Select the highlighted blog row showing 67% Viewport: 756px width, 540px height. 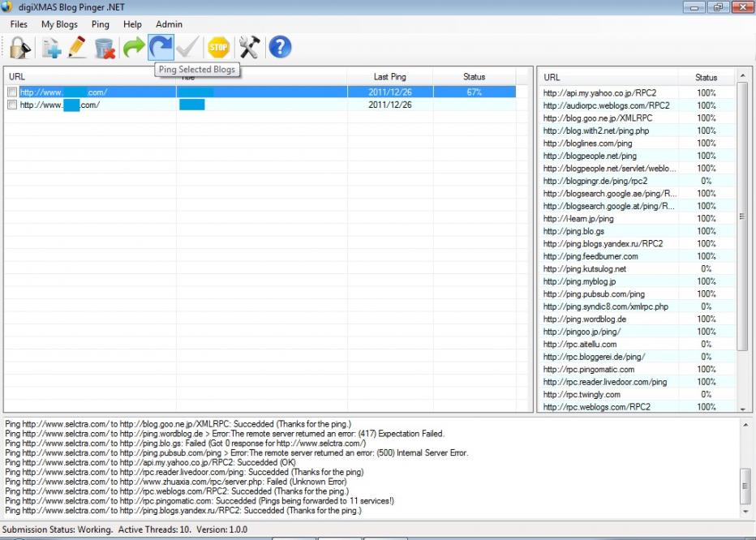260,92
